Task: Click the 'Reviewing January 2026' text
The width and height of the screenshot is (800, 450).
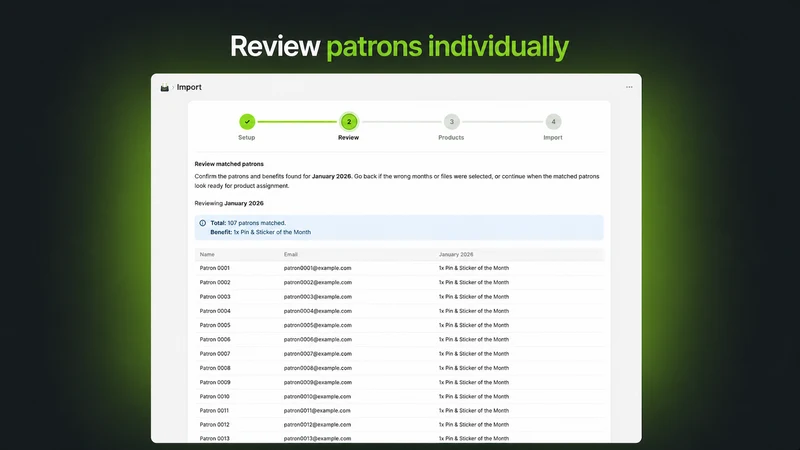Action: tap(229, 203)
